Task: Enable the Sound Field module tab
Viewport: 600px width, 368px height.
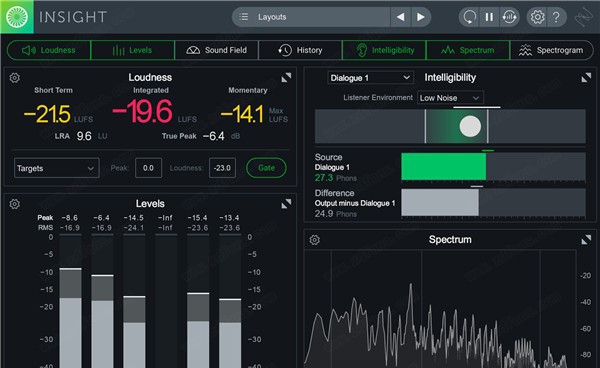Action: [x=217, y=50]
